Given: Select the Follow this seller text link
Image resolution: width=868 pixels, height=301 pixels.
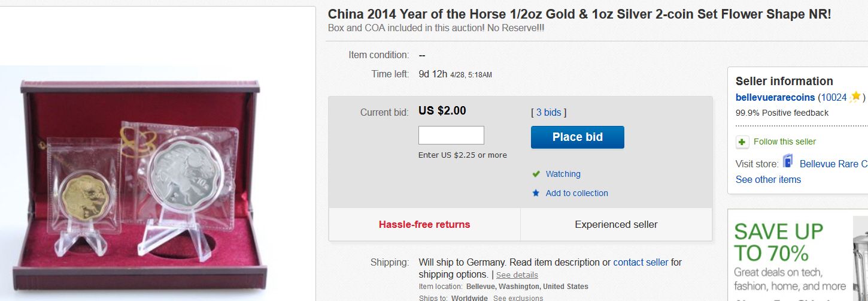Looking at the screenshot, I should (784, 142).
